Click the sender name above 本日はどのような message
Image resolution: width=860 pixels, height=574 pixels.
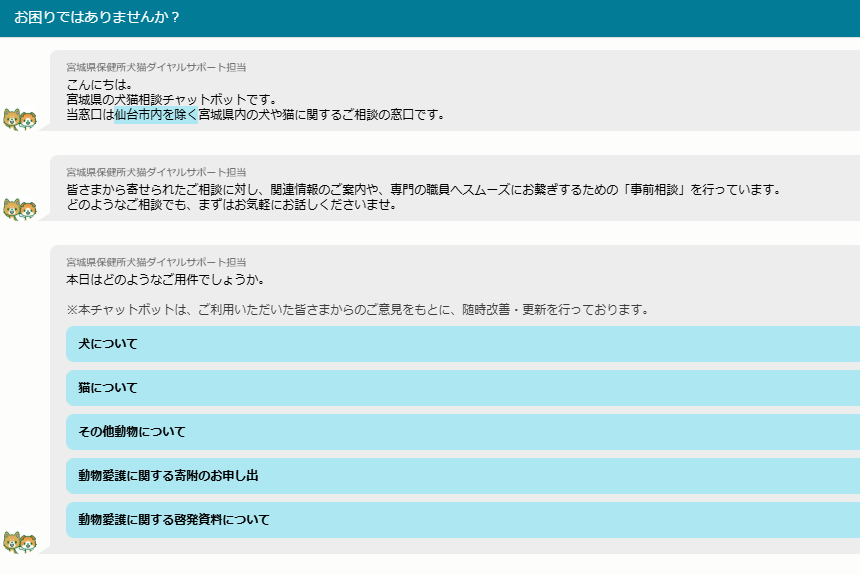point(156,262)
